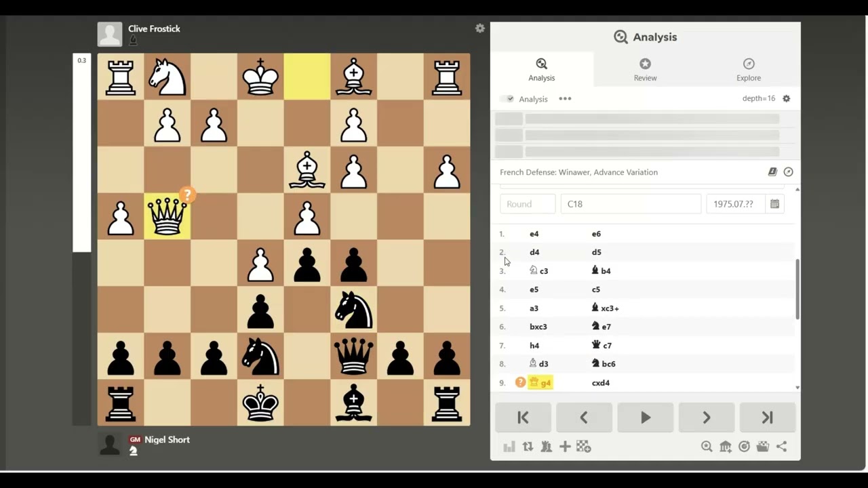Select black's move 1... e6

(x=596, y=234)
